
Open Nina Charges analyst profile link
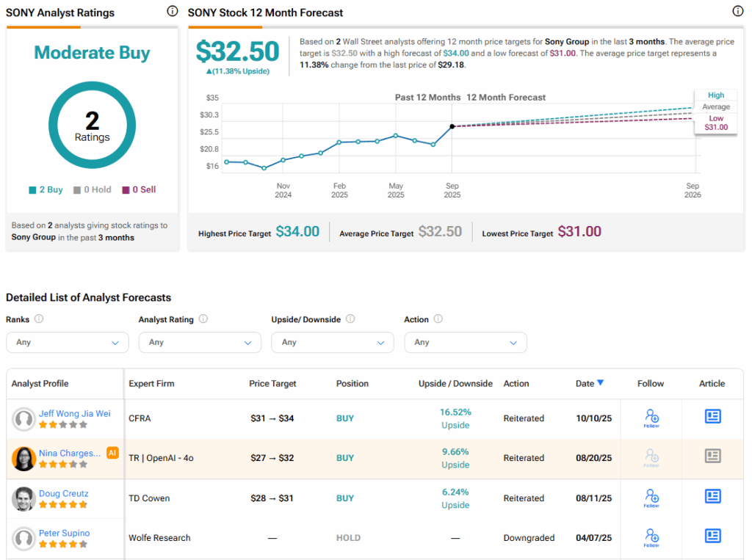click(x=70, y=454)
